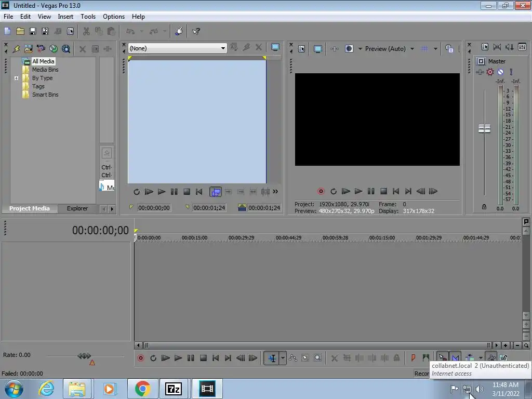Open the Preview (Auto) quality dropdown
This screenshot has height=399, width=532.
[412, 49]
